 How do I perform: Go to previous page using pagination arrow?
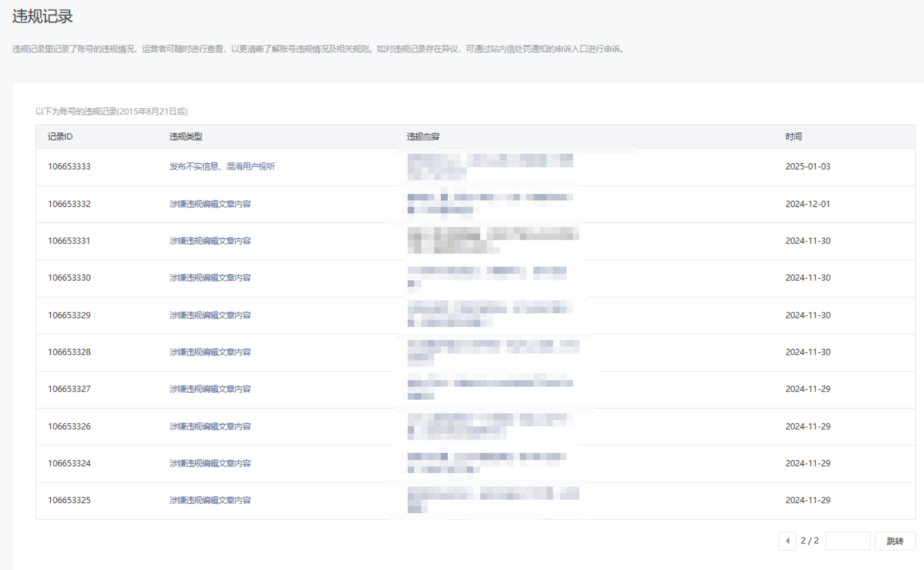[787, 541]
